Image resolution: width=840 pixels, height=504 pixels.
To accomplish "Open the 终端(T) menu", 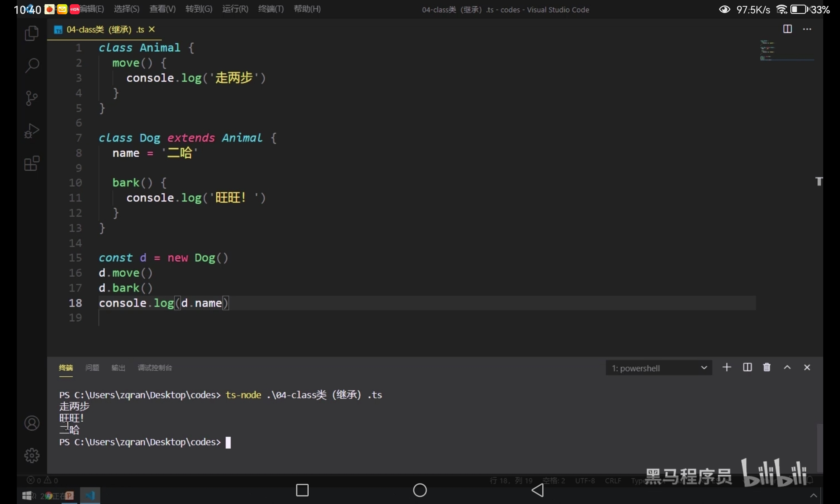I will coord(271,9).
